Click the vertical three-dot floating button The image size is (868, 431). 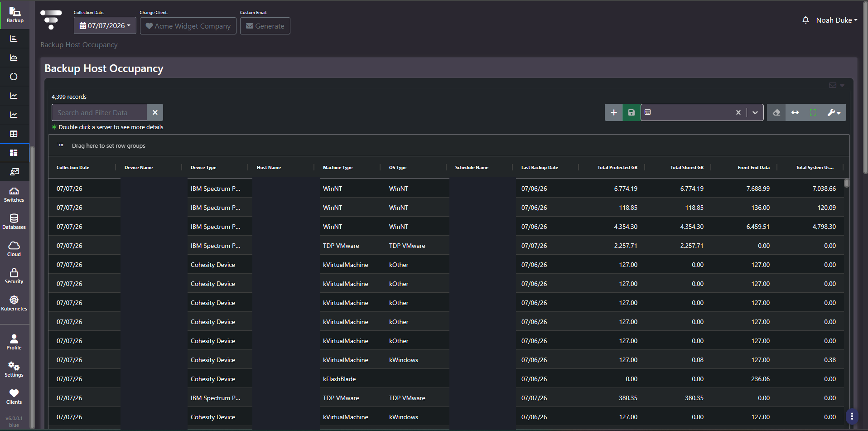pos(852,416)
